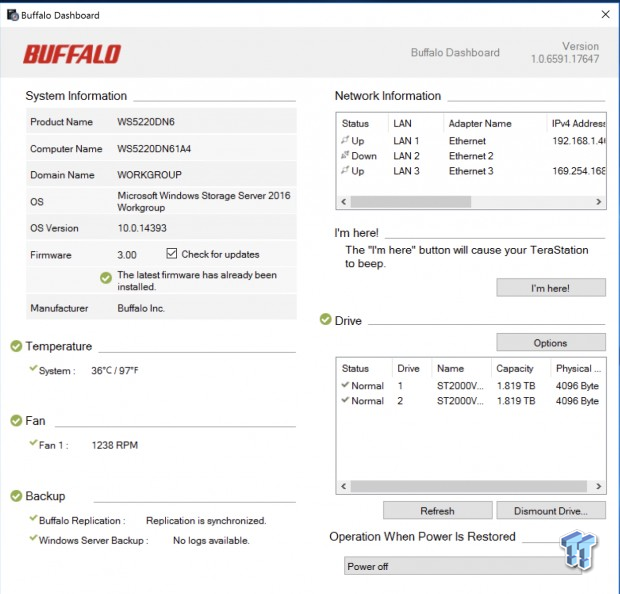Viewport: 620px width, 594px height.
Task: Click the green check beside Drive heading
Action: (x=325, y=319)
